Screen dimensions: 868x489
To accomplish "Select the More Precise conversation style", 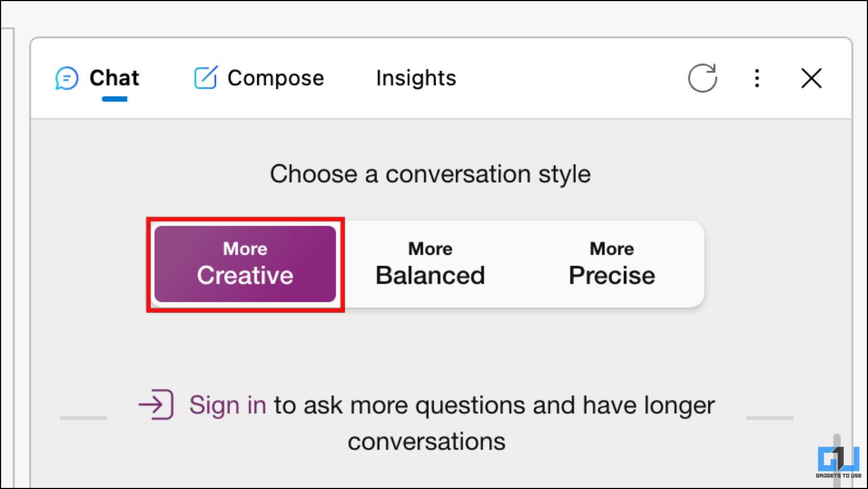I will pos(611,264).
